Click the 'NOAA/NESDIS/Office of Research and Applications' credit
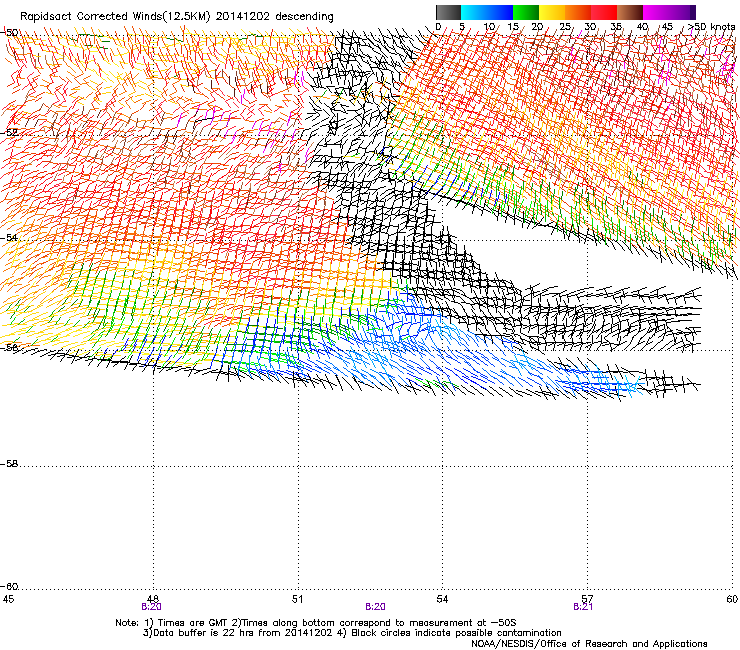 click(589, 644)
